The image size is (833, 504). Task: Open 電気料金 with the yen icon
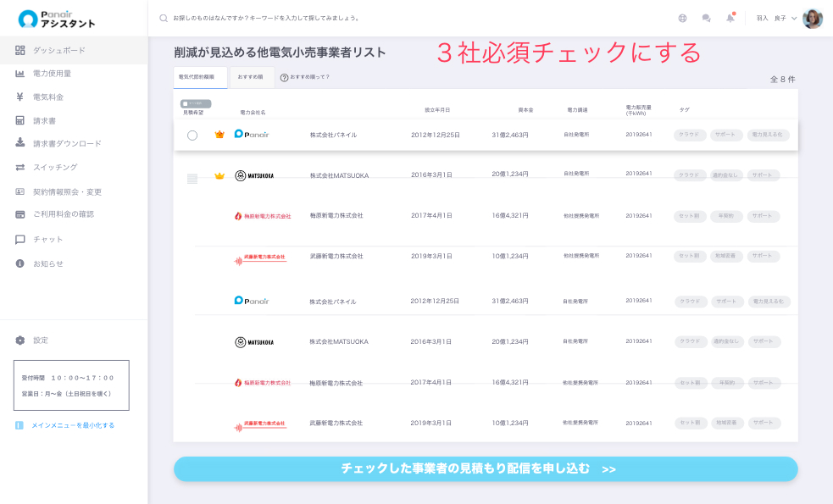coord(19,97)
